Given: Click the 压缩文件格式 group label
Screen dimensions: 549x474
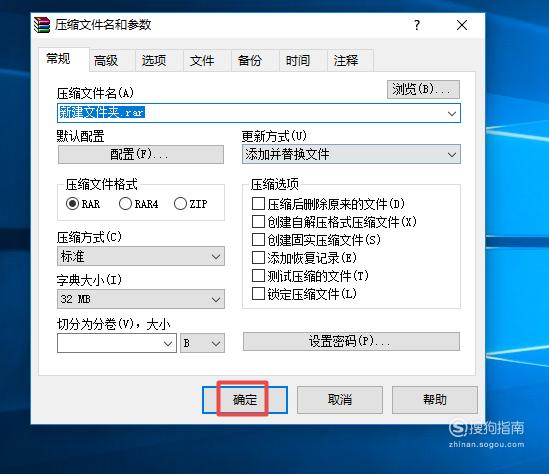Looking at the screenshot, I should [x=102, y=184].
